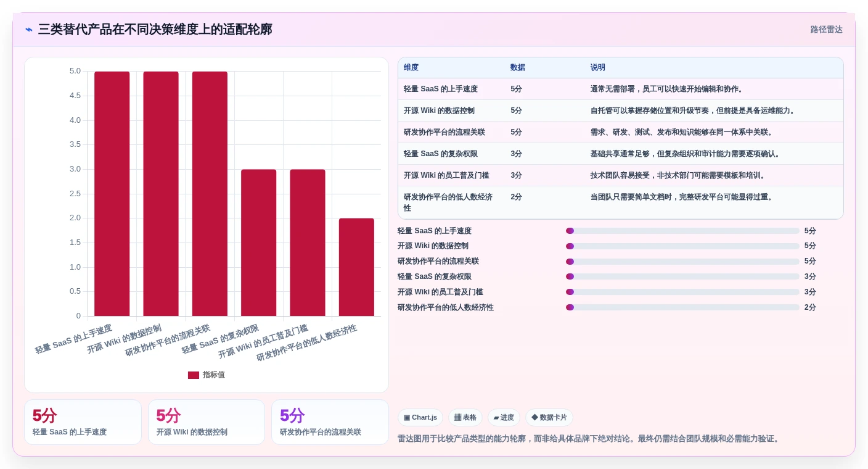Click progress list label 研发协作平台的低人数经济性
The height and width of the screenshot is (469, 868).
(446, 307)
